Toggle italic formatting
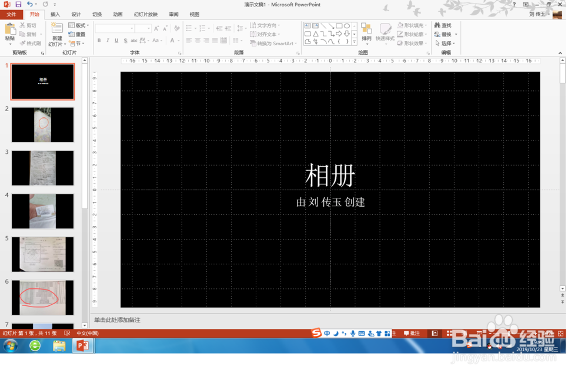Viewport: 588px width, 377px height. pyautogui.click(x=108, y=39)
